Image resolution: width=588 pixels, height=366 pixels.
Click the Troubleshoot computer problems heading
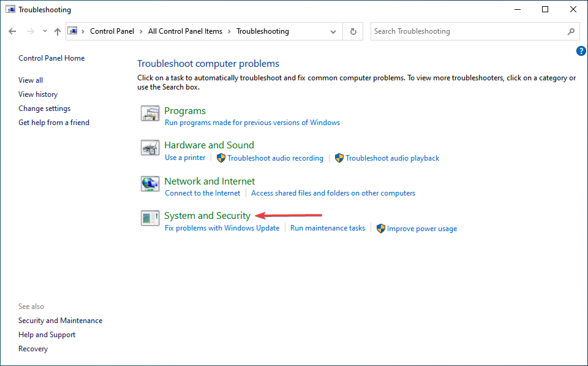click(x=208, y=64)
